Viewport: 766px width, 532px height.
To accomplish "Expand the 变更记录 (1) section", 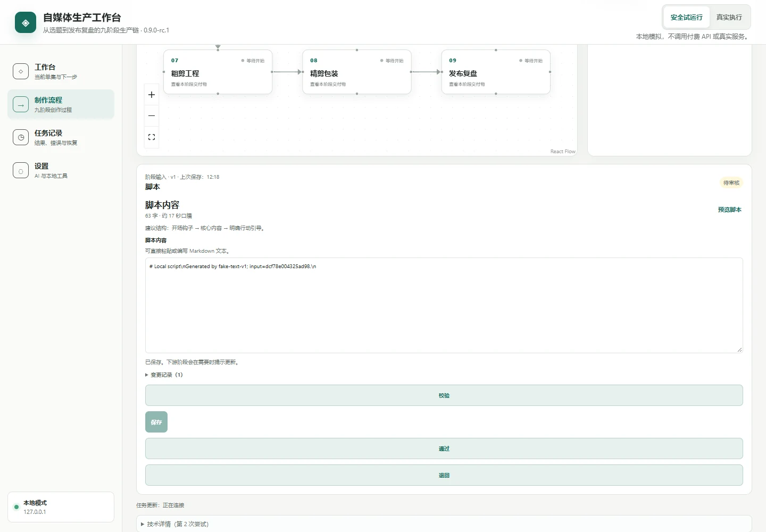I will pos(164,375).
